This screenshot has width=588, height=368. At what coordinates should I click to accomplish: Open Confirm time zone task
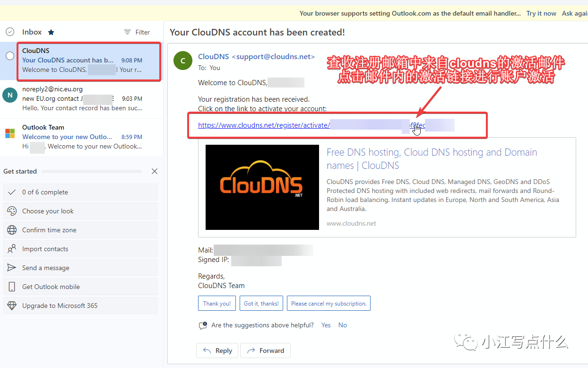coord(80,230)
